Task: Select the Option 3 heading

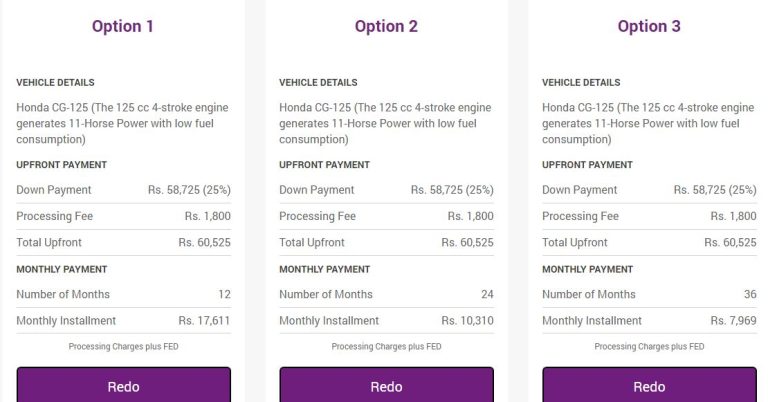Action: (649, 27)
